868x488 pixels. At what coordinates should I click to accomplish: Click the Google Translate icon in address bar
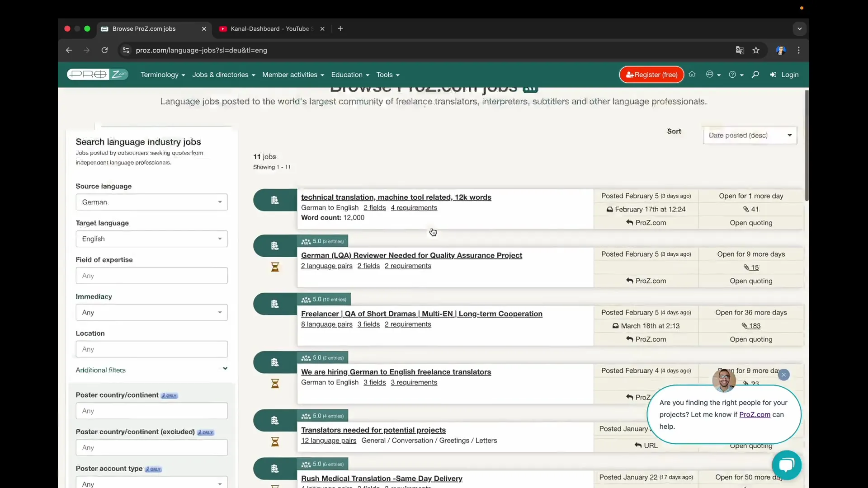[x=740, y=50]
